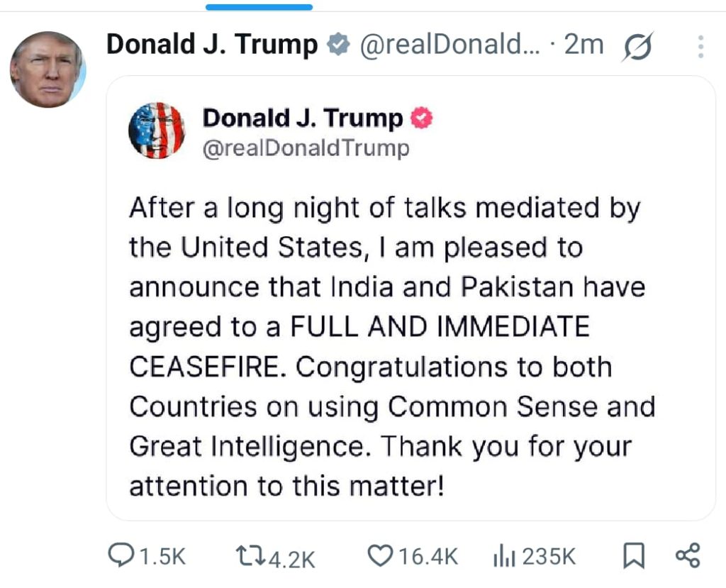Open view analytics bar chart icon
Image resolution: width=726 pixels, height=588 pixels.
coord(503,557)
